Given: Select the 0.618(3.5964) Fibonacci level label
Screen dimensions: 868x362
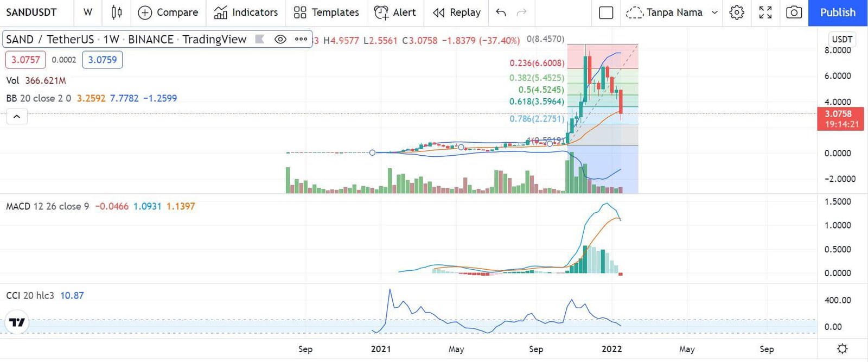Looking at the screenshot, I should click(x=537, y=101).
